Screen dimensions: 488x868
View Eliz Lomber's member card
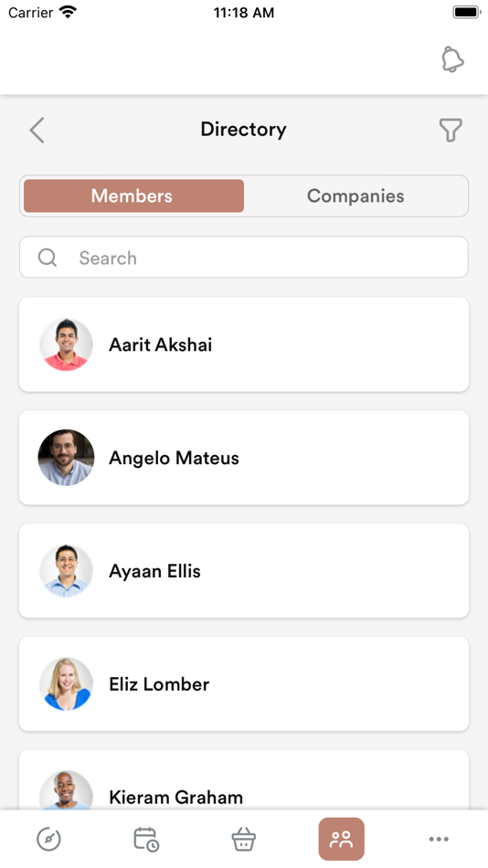tap(244, 683)
